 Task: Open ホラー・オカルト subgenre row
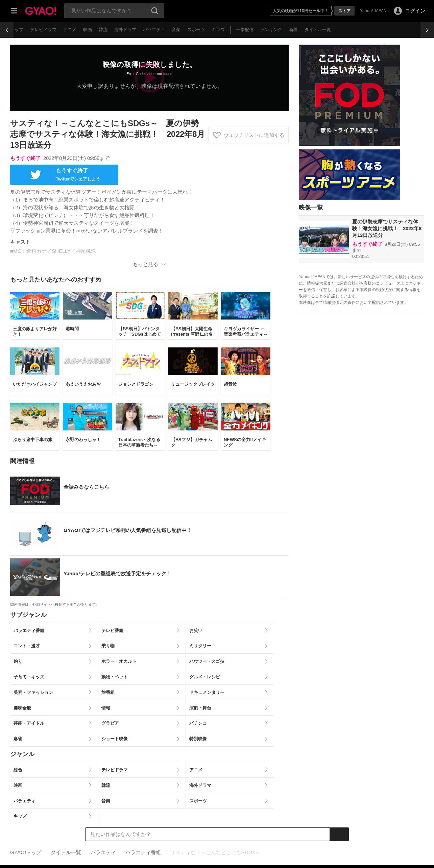[142, 661]
